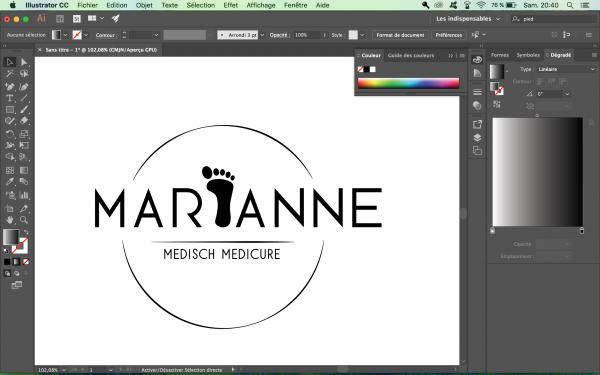Click the Spotlight search icon in menu bar
The height and width of the screenshot is (375, 600).
[570, 5]
